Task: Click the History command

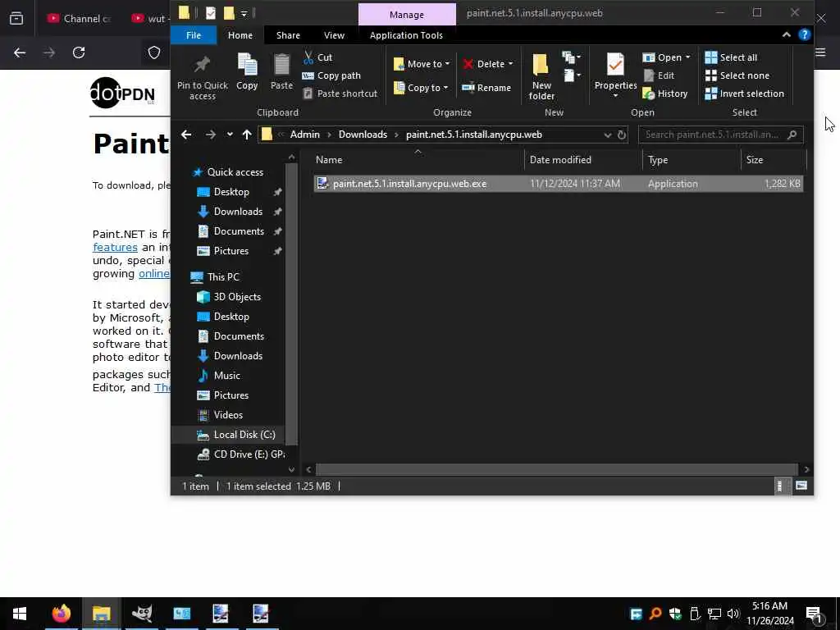Action: pos(664,94)
